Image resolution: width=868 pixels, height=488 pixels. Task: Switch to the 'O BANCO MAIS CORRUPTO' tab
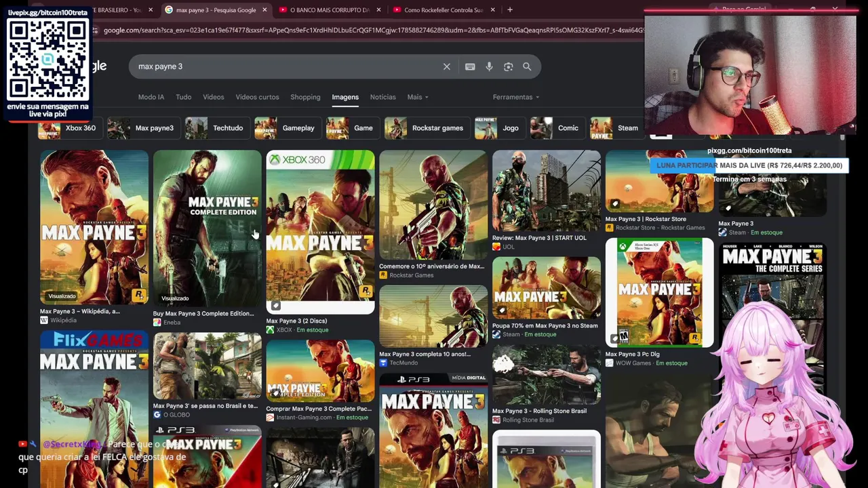(329, 10)
